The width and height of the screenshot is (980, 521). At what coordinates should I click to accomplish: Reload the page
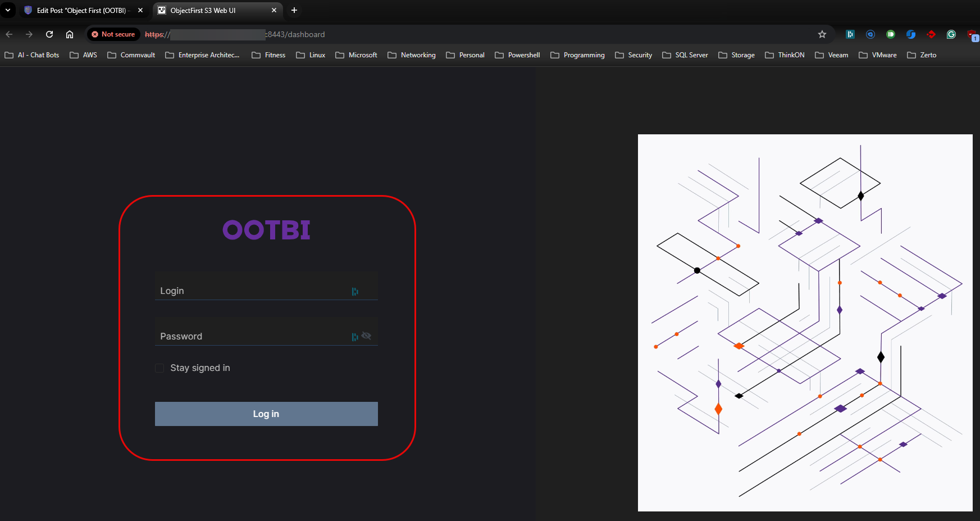[49, 34]
